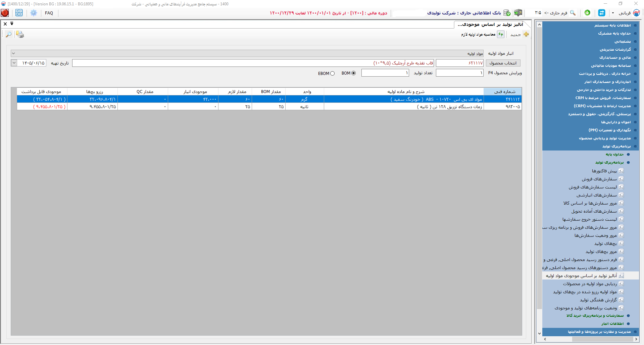
Task: Open the تاریخ تهیه date dropdown arrow
Action: click(14, 63)
